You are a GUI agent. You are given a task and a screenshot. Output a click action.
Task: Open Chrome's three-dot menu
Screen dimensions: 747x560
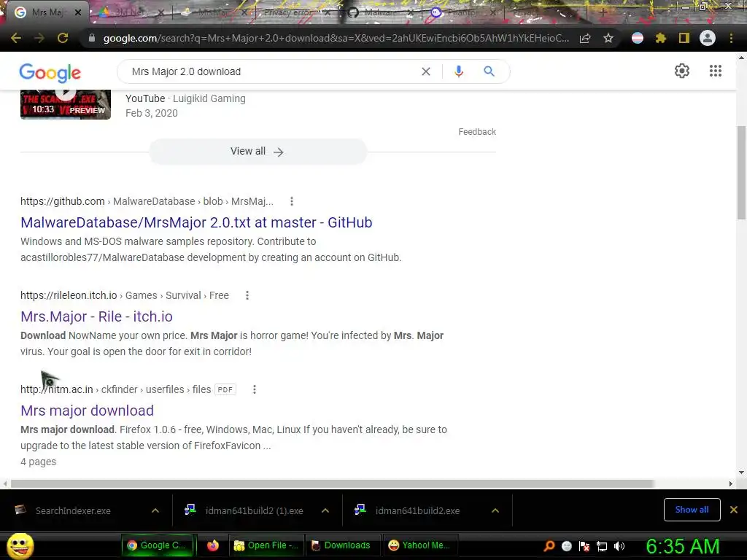click(731, 38)
